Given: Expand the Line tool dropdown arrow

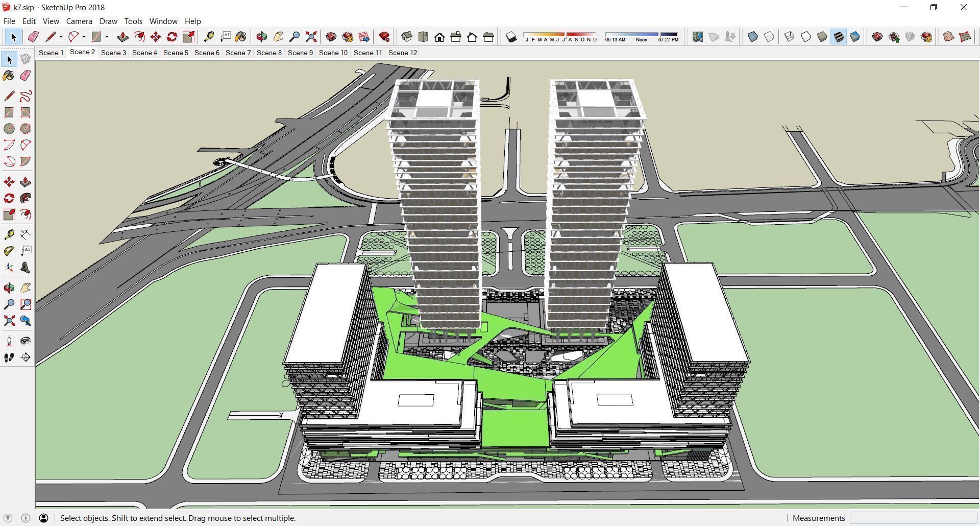Looking at the screenshot, I should coord(61,37).
